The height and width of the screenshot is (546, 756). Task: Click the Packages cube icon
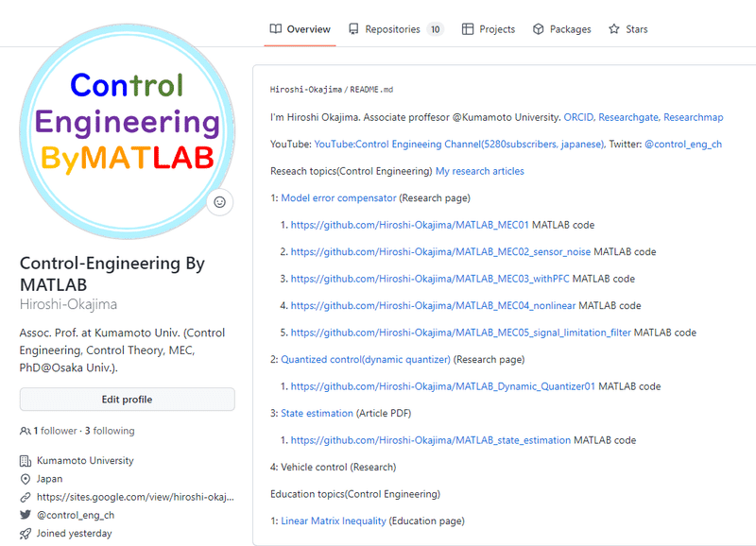click(x=539, y=29)
